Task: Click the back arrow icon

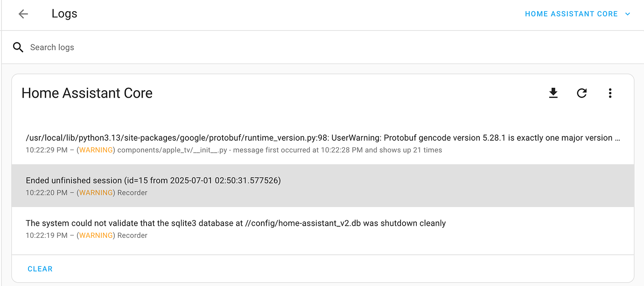Action: [23, 14]
